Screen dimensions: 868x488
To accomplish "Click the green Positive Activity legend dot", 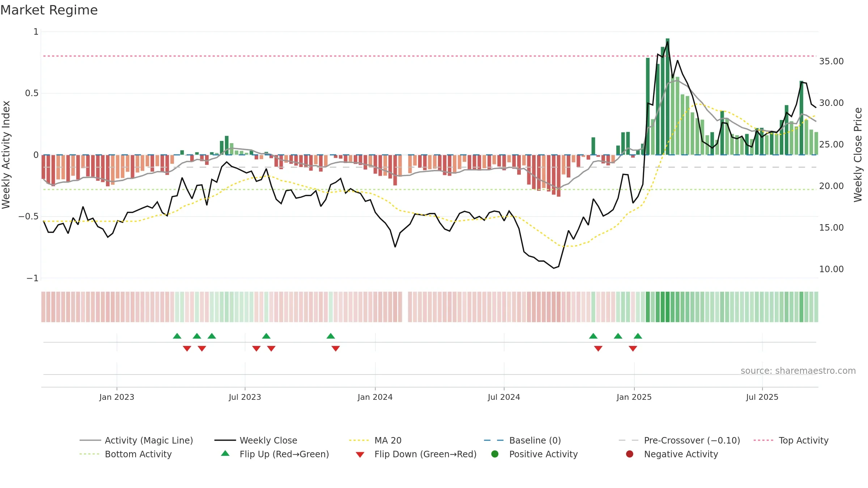I will point(495,454).
